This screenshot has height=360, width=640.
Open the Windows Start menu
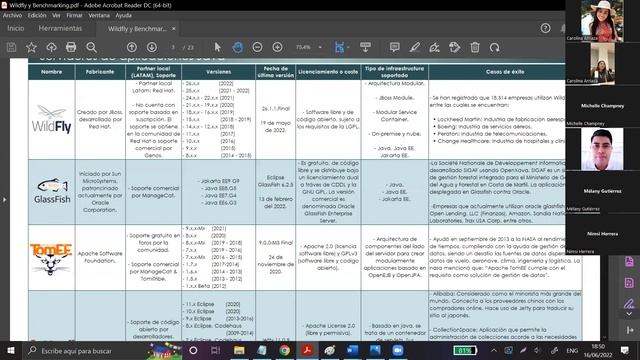pyautogui.click(x=11, y=351)
